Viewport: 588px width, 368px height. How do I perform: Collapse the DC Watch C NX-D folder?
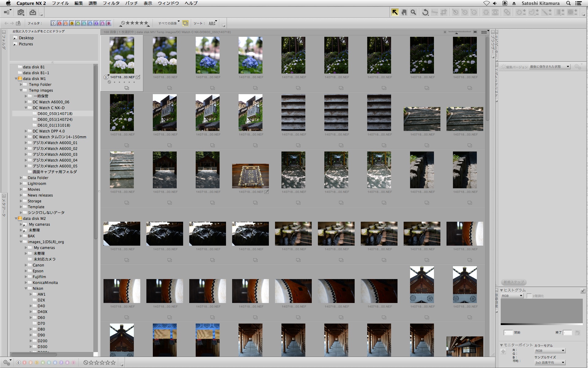[x=26, y=108]
